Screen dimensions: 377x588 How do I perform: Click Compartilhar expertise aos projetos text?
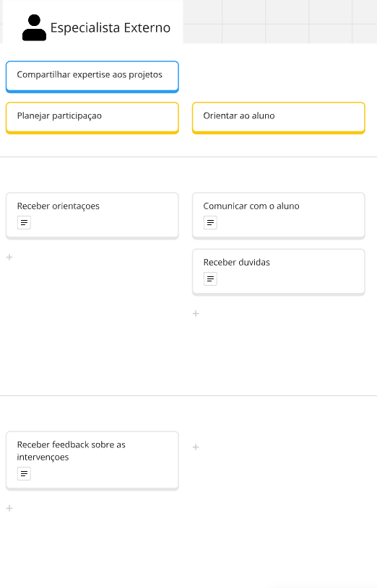90,74
